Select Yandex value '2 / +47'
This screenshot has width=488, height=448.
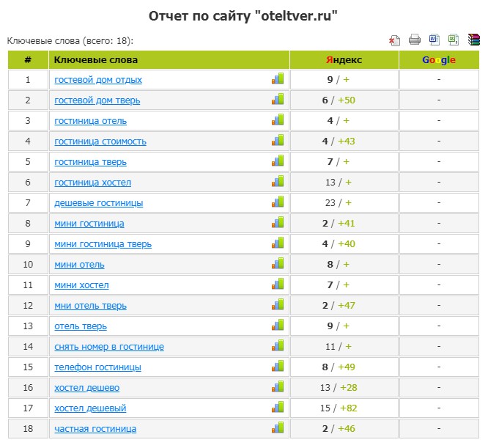point(339,306)
